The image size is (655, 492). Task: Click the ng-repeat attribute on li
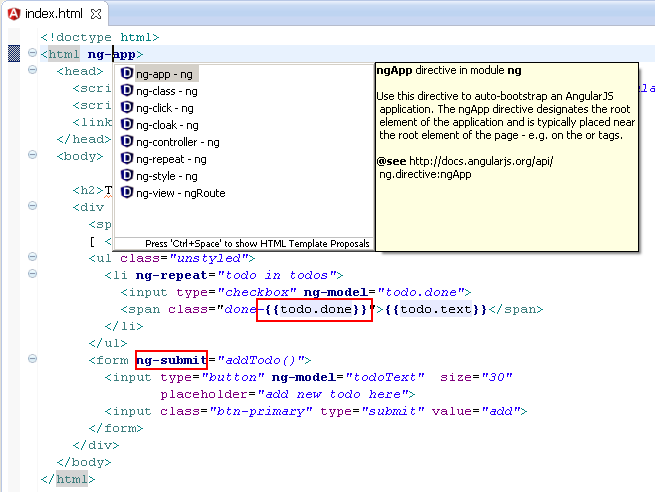171,275
